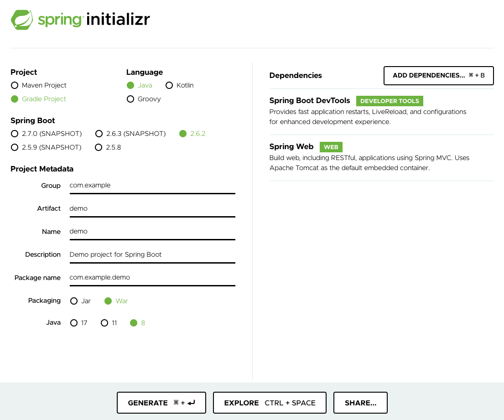
Task: Click the Dependencies heading
Action: click(296, 76)
